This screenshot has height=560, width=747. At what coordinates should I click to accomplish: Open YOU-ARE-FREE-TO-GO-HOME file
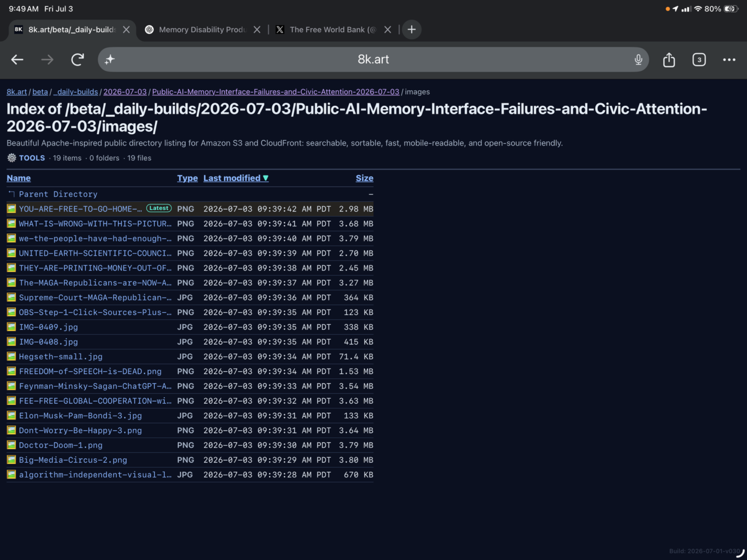click(x=80, y=209)
